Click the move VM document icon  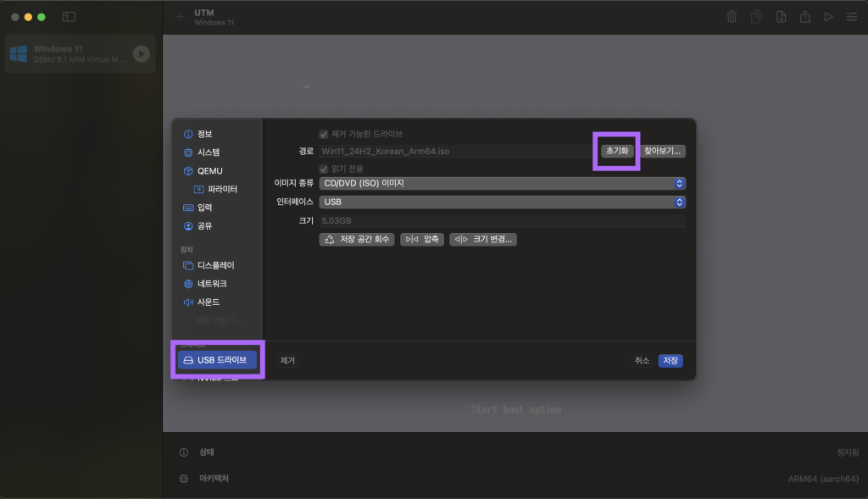pyautogui.click(x=781, y=17)
